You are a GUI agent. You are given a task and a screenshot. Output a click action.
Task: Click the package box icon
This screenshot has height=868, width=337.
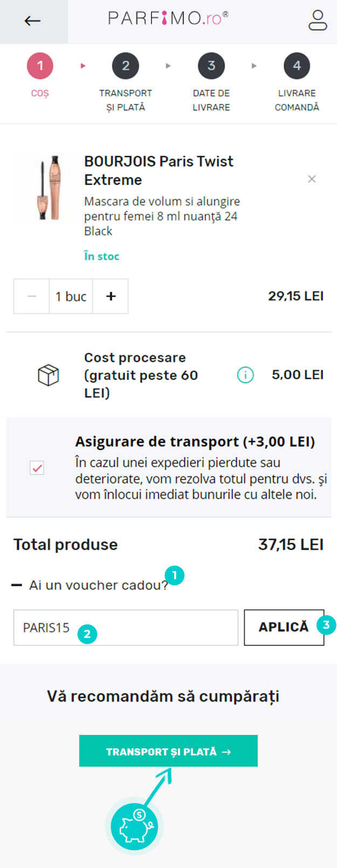click(x=48, y=375)
